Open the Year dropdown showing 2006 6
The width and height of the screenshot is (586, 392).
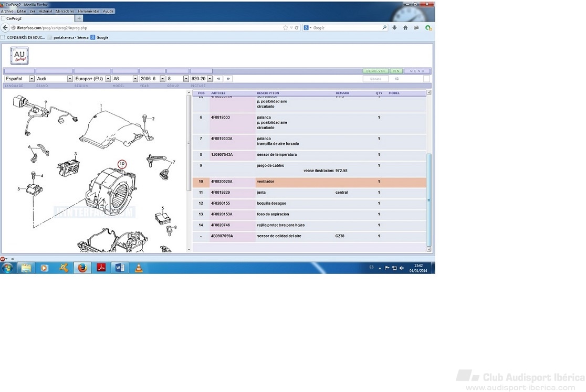[x=152, y=79]
